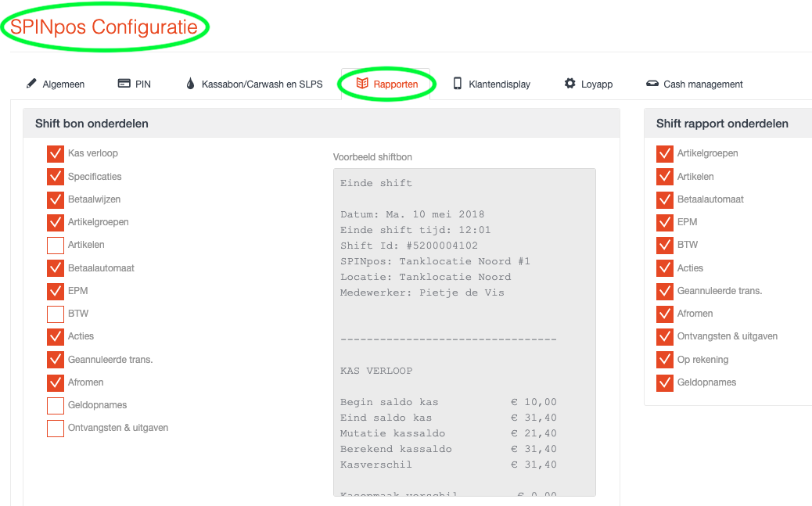Viewport: 812px width, 506px height.
Task: Click the Voorbeeld shiftbon label
Action: click(x=372, y=157)
